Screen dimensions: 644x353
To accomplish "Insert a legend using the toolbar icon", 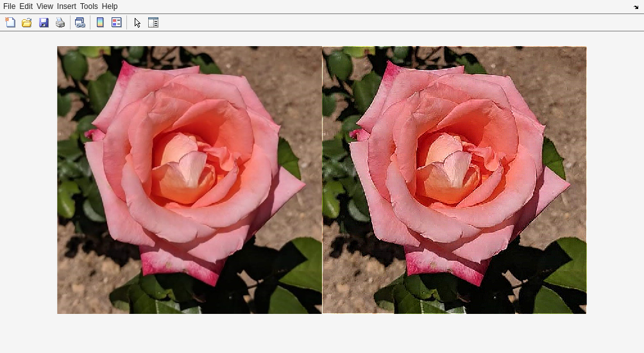I will point(116,22).
